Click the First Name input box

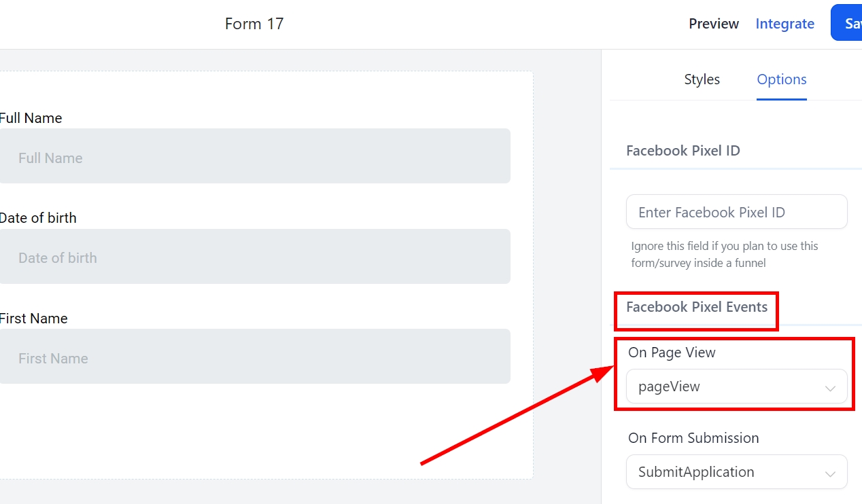point(254,357)
